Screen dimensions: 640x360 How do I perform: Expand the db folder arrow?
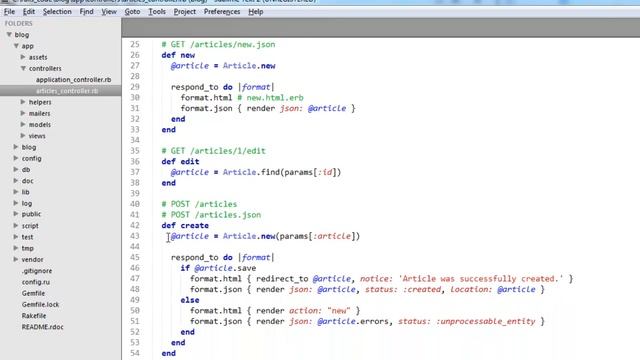coord(16,169)
